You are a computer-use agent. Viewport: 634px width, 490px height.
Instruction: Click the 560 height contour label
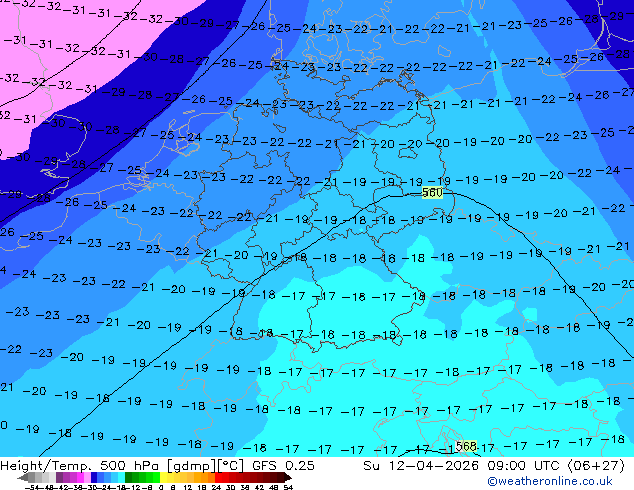pos(432,192)
